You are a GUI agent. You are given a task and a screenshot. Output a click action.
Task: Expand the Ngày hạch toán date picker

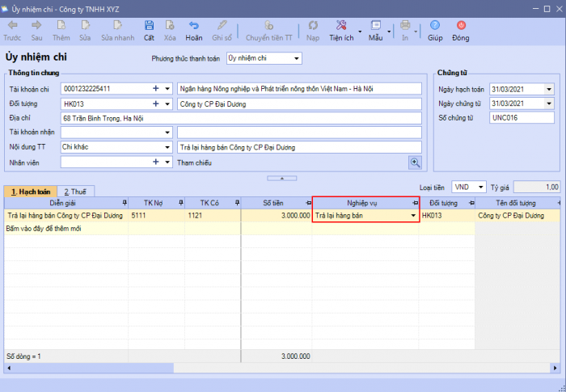550,89
